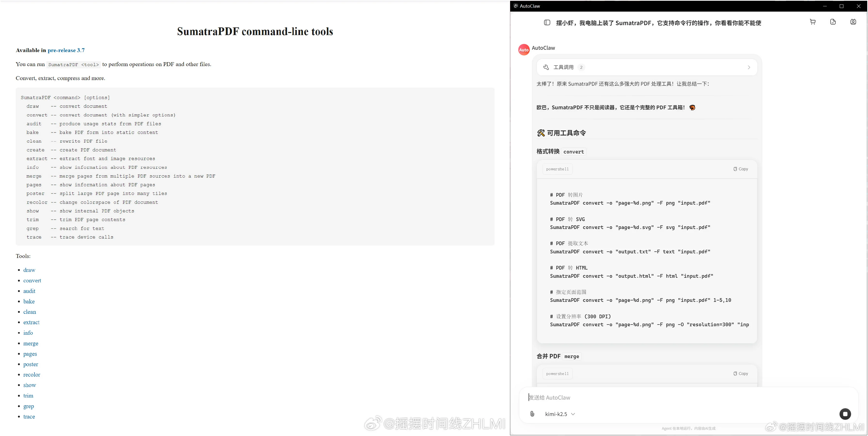Open the draw tool link
Viewport: 868px width, 436px height.
[x=29, y=270]
